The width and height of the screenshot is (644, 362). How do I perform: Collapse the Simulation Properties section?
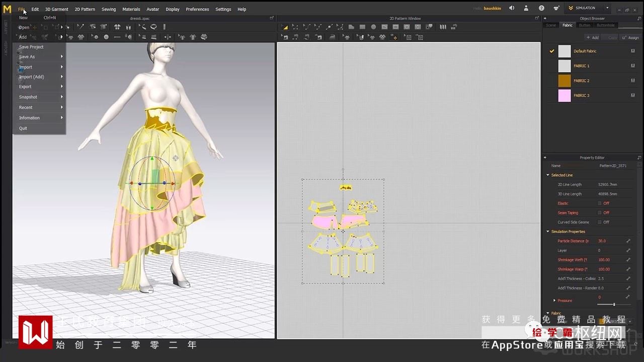click(x=548, y=232)
